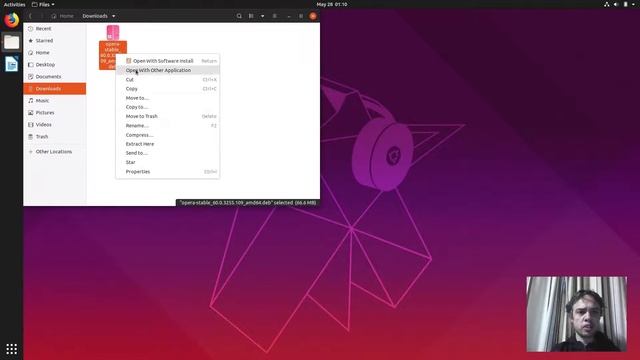Click the search icon in Files toolbar
Screen dimensions: 640x360
(239, 16)
